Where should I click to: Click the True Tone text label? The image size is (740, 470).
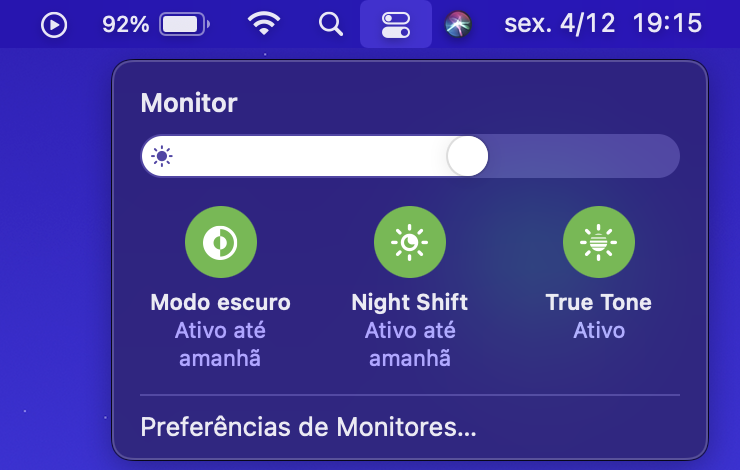(599, 302)
